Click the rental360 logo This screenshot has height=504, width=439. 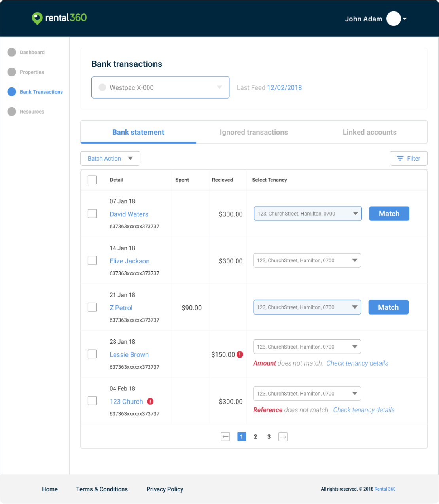(59, 18)
